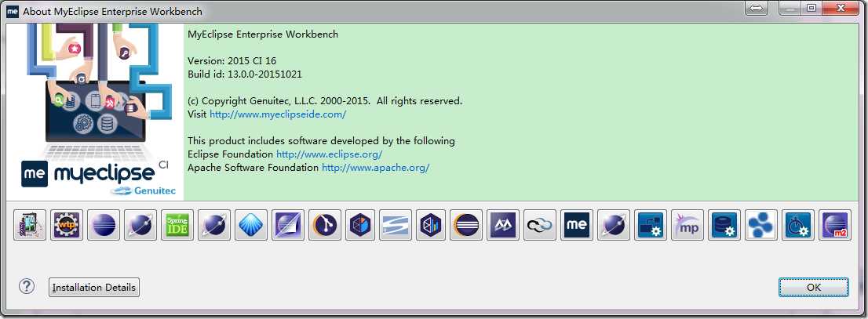This screenshot has height=319, width=868.
Task: Click orbit globe icon right of Spring IDE
Action: coord(214,225)
